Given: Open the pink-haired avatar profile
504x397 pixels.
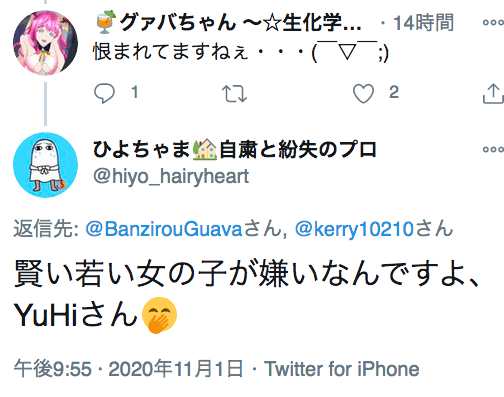Looking at the screenshot, I should click(x=45, y=43).
